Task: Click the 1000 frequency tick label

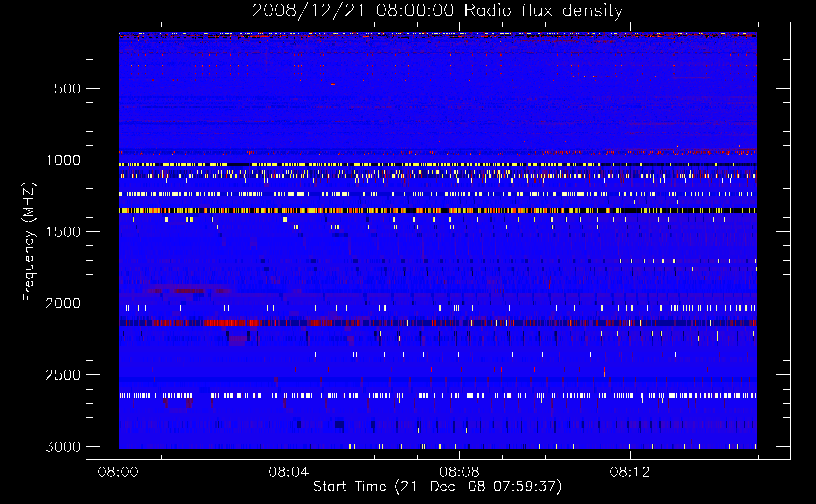Action: 63,160
